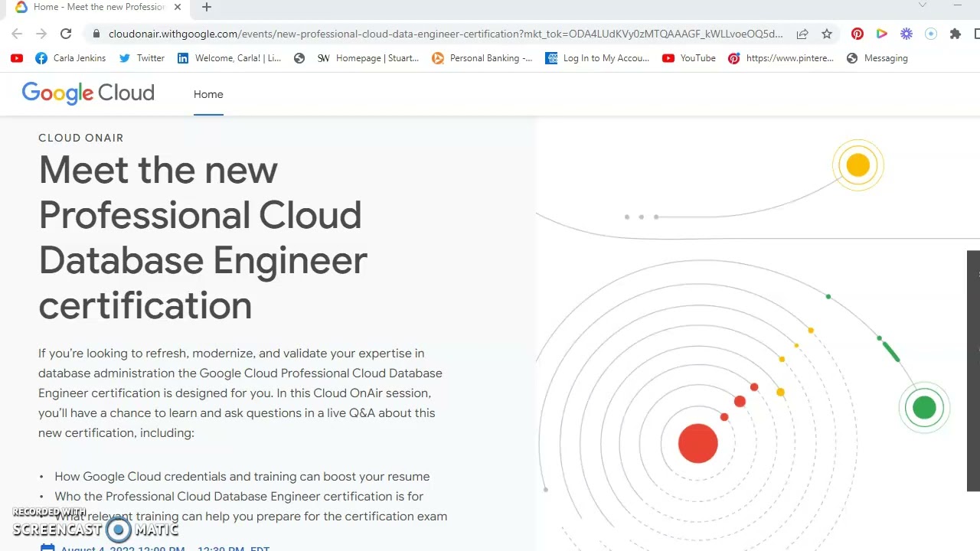This screenshot has height=551, width=980.
Task: Open the purple gear-shaped extension
Action: click(906, 34)
